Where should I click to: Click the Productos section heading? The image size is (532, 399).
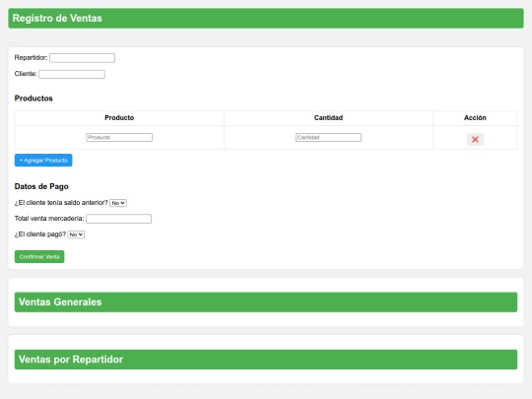point(33,99)
